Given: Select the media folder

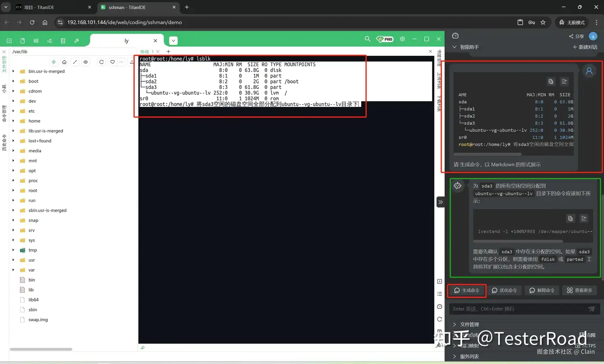Looking at the screenshot, I should 35,151.
